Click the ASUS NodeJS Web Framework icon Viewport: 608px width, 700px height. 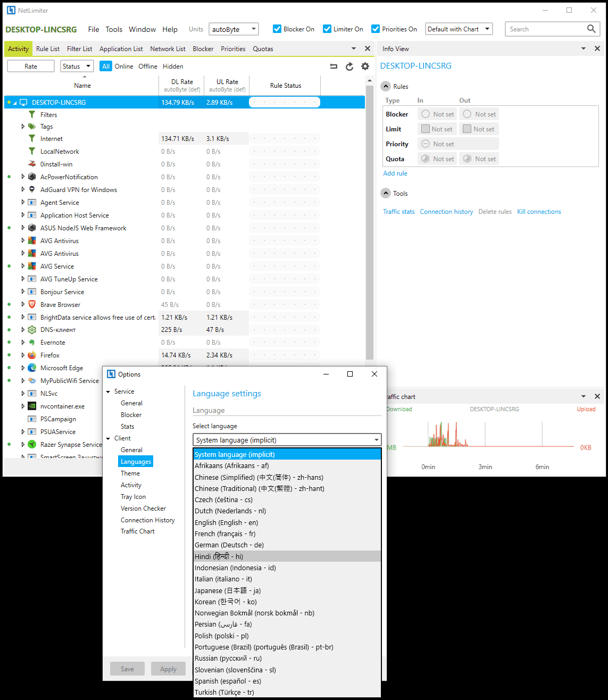pos(32,228)
